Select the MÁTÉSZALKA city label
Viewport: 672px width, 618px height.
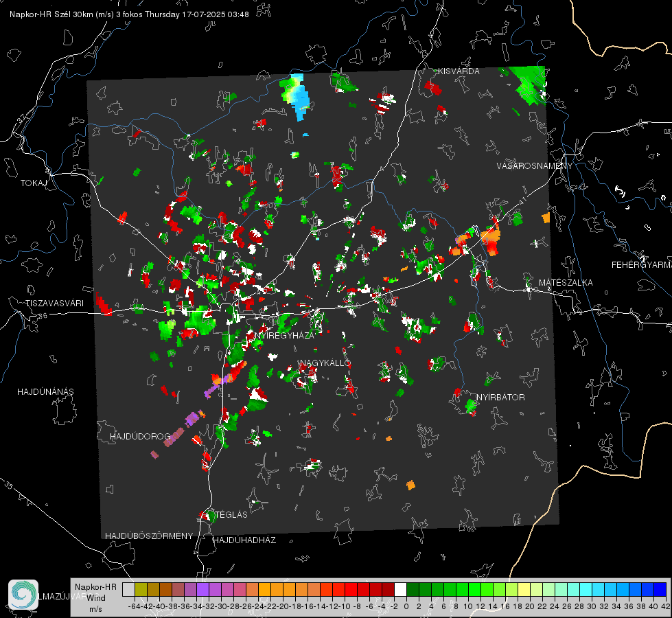point(566,283)
